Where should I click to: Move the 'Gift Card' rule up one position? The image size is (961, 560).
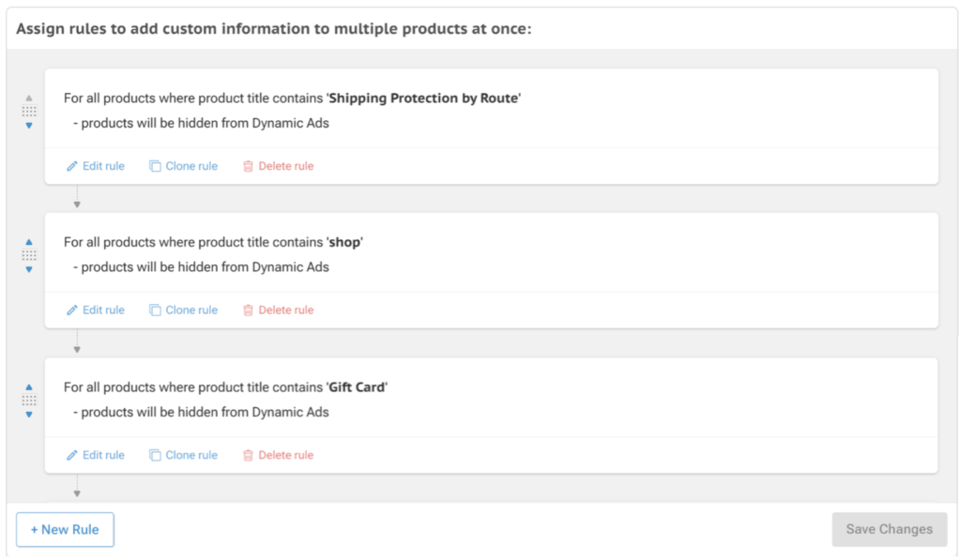[x=29, y=386]
